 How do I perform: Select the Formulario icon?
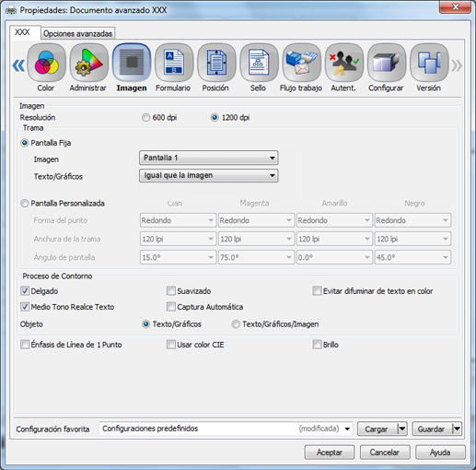point(174,63)
